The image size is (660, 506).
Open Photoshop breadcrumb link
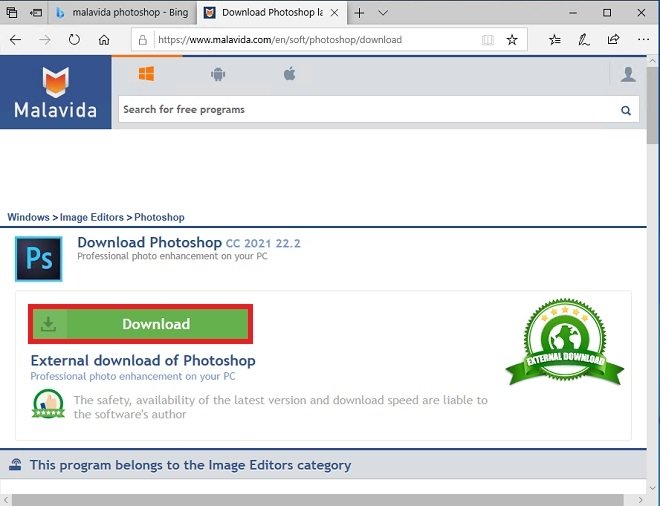159,217
